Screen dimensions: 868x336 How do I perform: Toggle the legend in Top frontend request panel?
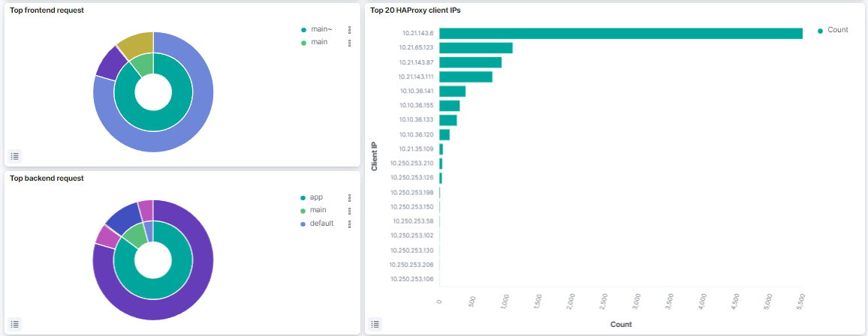pyautogui.click(x=16, y=156)
